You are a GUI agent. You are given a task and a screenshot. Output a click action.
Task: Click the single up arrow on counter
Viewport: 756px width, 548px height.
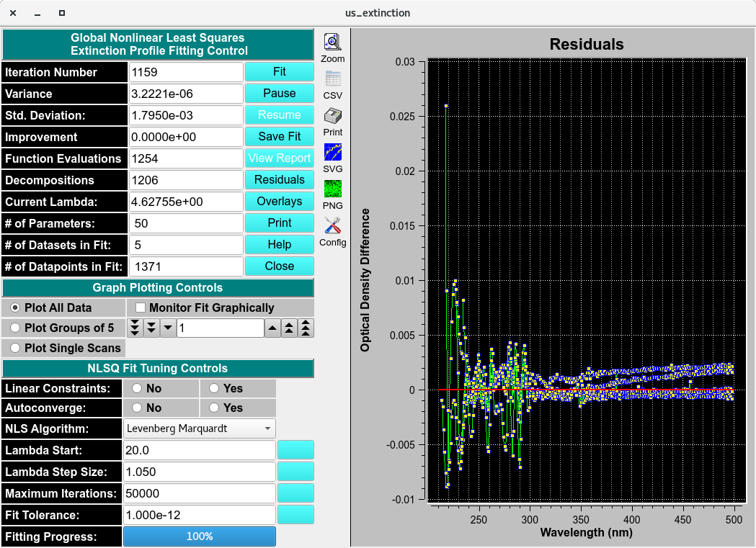coord(273,328)
